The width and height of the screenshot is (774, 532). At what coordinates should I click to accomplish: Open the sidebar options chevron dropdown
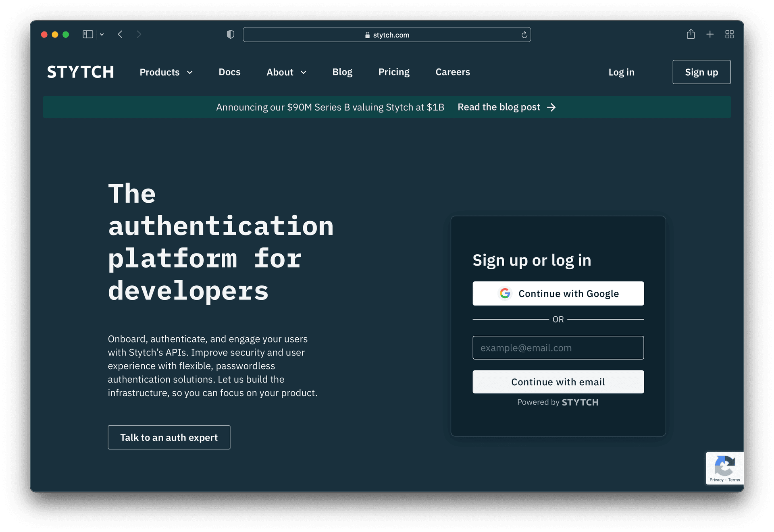[x=102, y=34]
